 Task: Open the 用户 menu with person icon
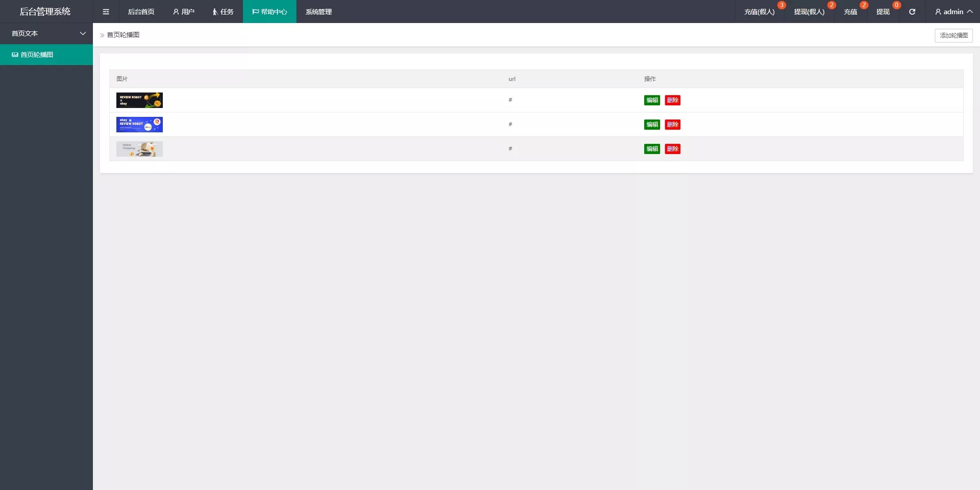tap(184, 12)
